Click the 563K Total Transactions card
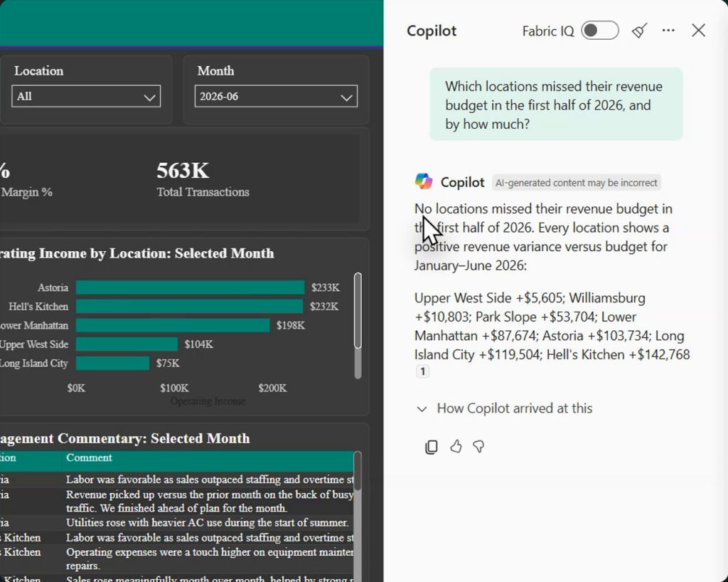The image size is (728, 582). (x=203, y=179)
